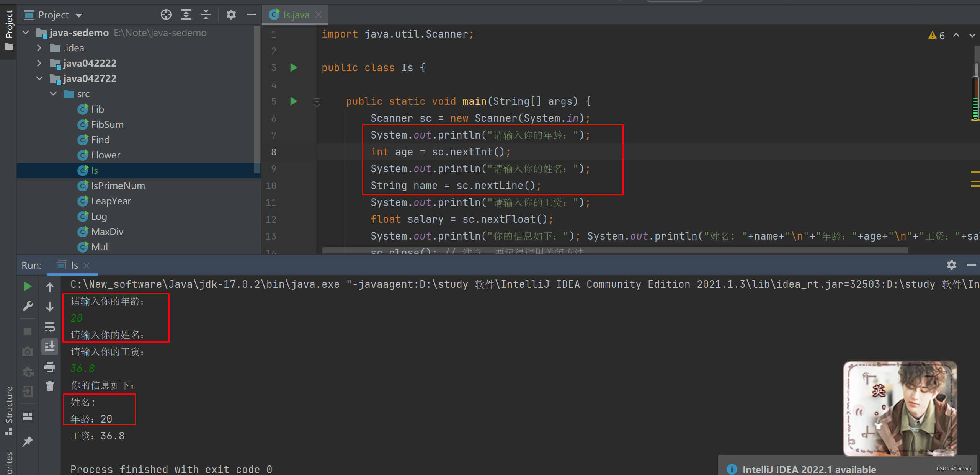Screen dimensions: 980x475
Task: Clear console with the trash icon
Action: pos(50,387)
